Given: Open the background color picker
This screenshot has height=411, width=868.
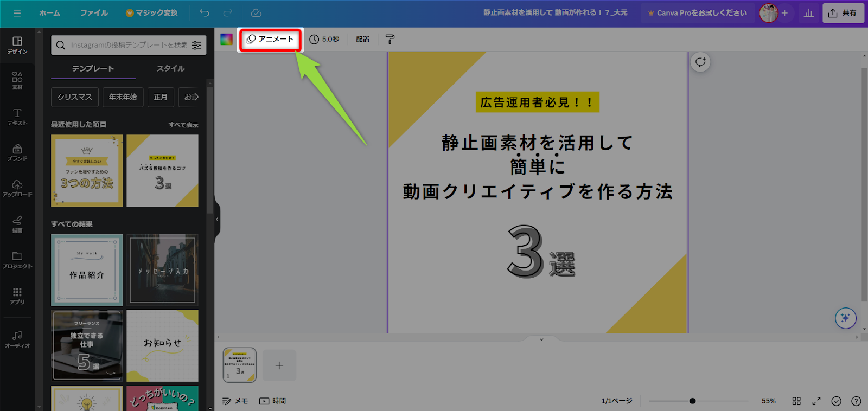Looking at the screenshot, I should point(226,39).
